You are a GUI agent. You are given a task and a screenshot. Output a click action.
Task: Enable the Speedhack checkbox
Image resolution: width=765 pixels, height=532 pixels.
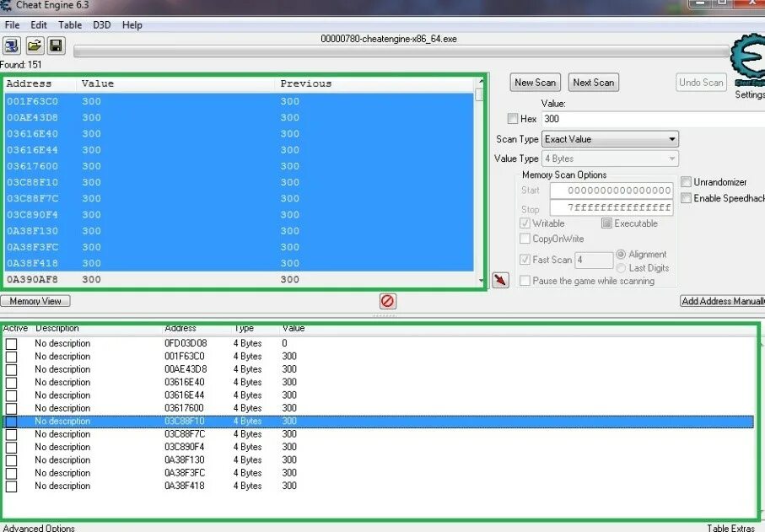686,198
